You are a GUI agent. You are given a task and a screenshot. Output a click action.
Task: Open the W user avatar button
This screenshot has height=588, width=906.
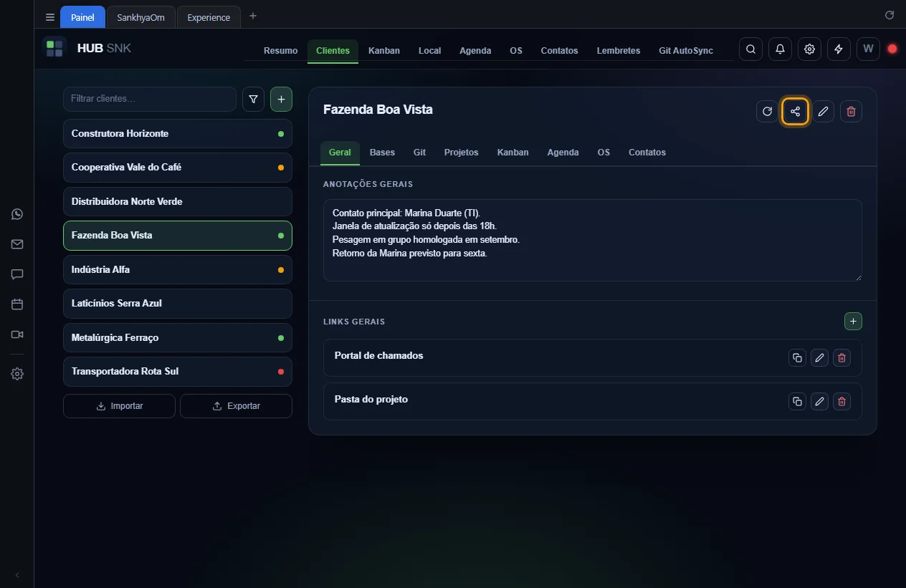pos(868,49)
